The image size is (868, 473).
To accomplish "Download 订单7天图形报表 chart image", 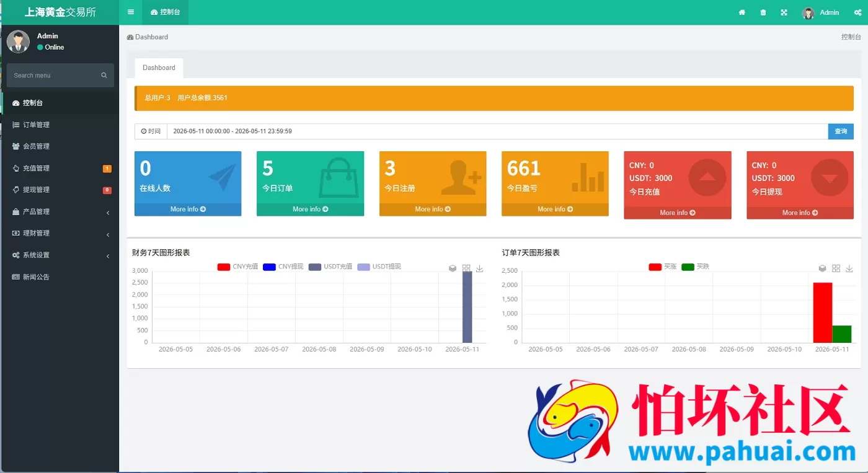I will (x=849, y=268).
